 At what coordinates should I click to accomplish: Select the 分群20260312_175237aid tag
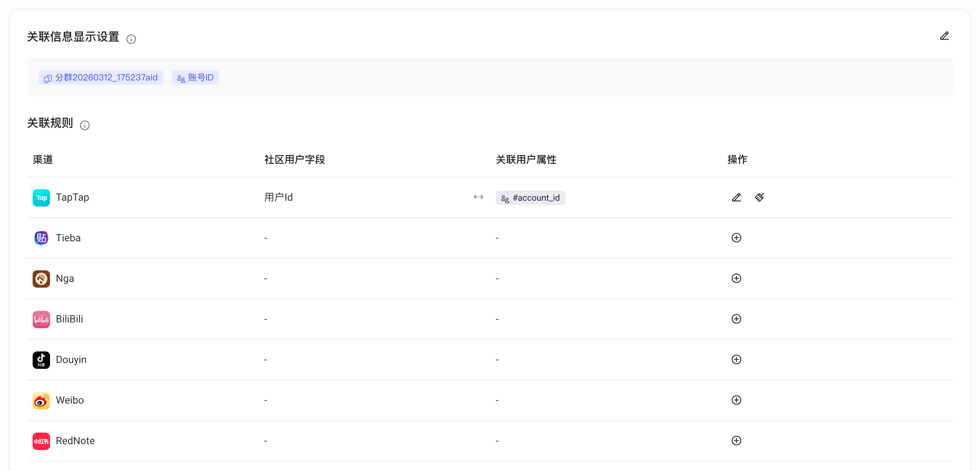[x=101, y=78]
